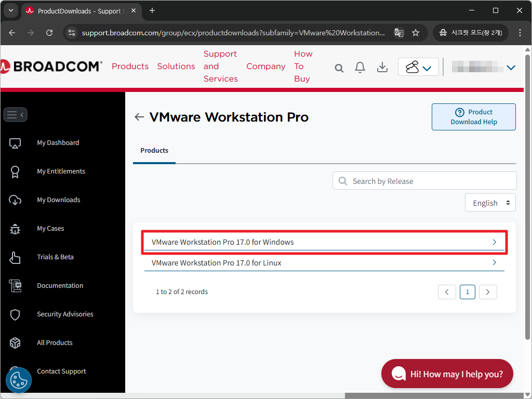Close the ProductDownloads tab
The height and width of the screenshot is (399, 532).
point(134,10)
